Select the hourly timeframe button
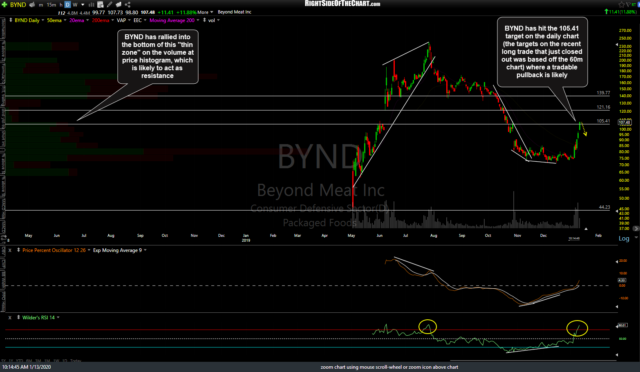 click(x=61, y=5)
